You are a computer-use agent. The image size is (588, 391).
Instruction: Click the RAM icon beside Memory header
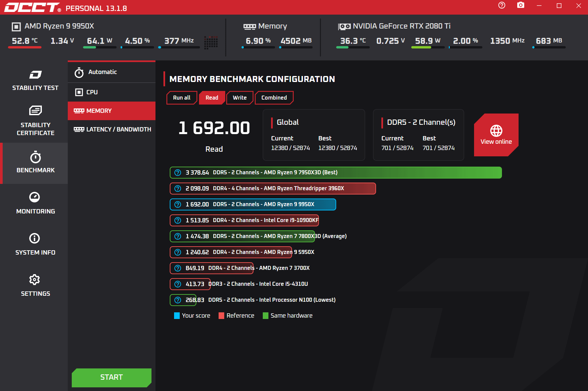tap(249, 27)
